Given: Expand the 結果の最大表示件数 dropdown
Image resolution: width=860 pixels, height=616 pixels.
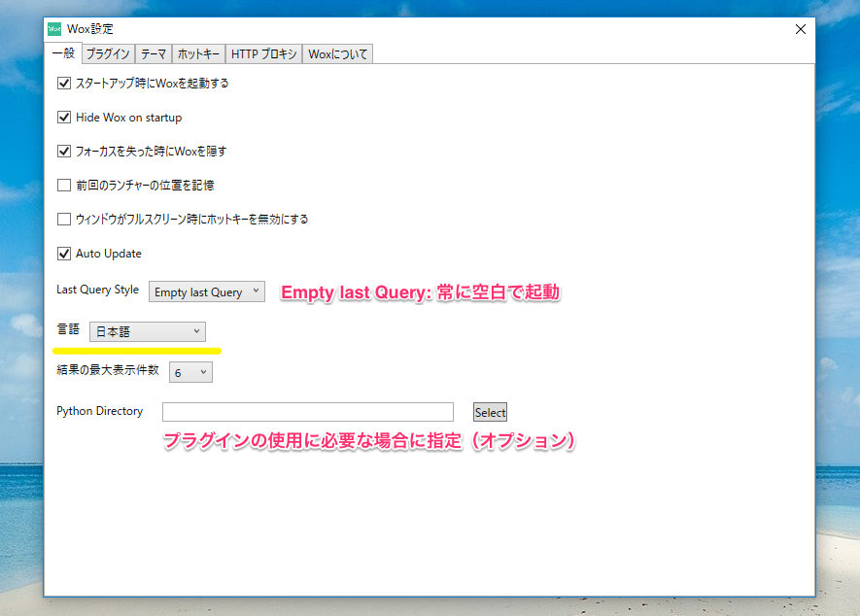Looking at the screenshot, I should [x=190, y=372].
